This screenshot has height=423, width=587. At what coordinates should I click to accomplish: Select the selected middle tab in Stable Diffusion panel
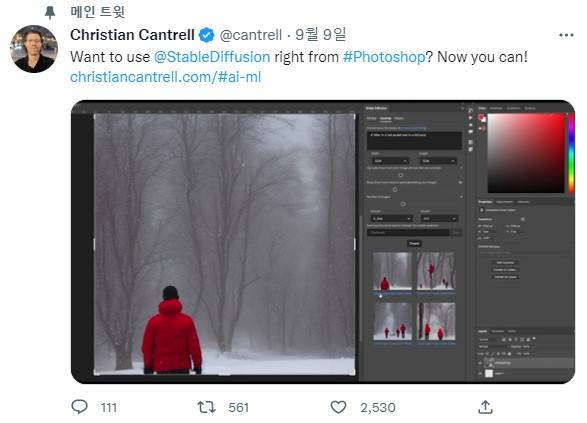(386, 118)
